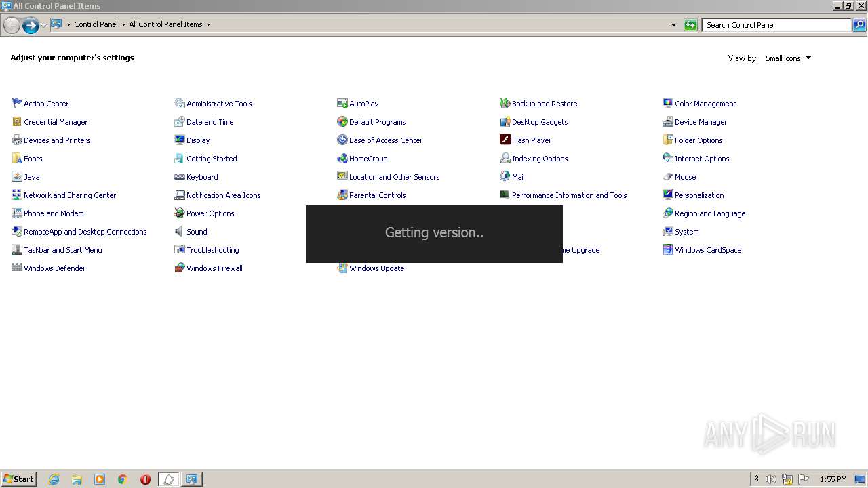The height and width of the screenshot is (488, 868).
Task: Open the HomeGroup icon
Action: point(342,159)
